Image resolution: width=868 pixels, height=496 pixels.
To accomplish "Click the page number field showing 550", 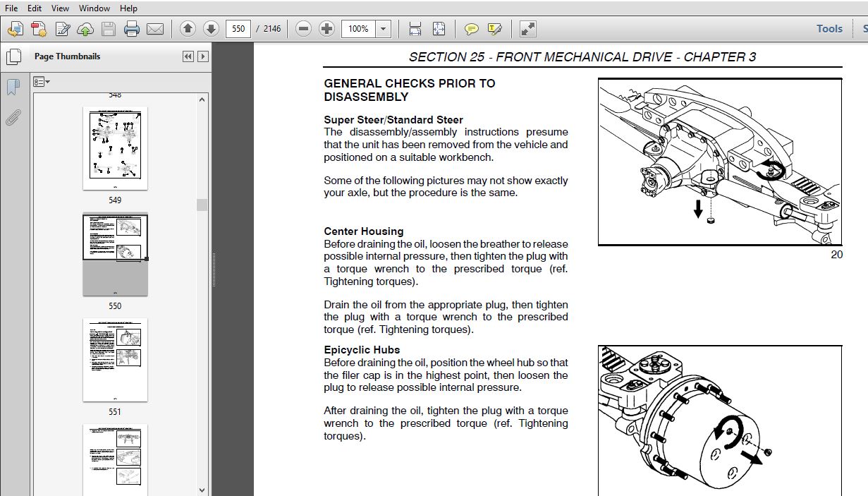I will pos(238,29).
